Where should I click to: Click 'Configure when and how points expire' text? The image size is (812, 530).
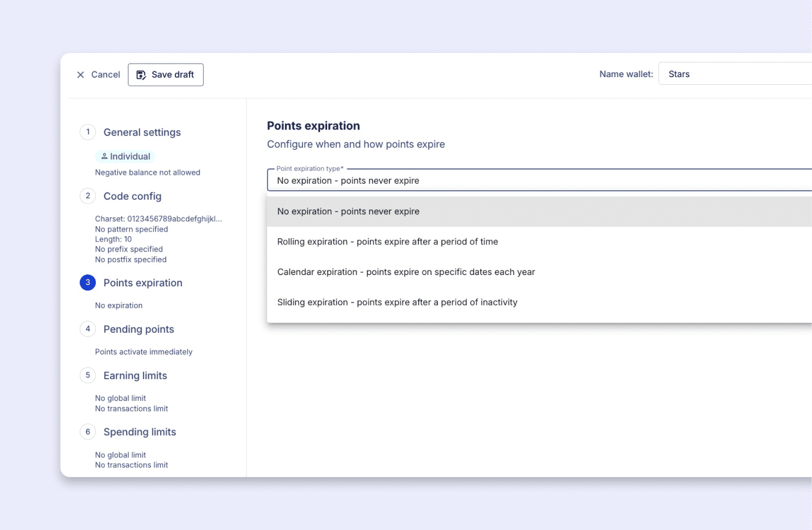[x=356, y=144]
